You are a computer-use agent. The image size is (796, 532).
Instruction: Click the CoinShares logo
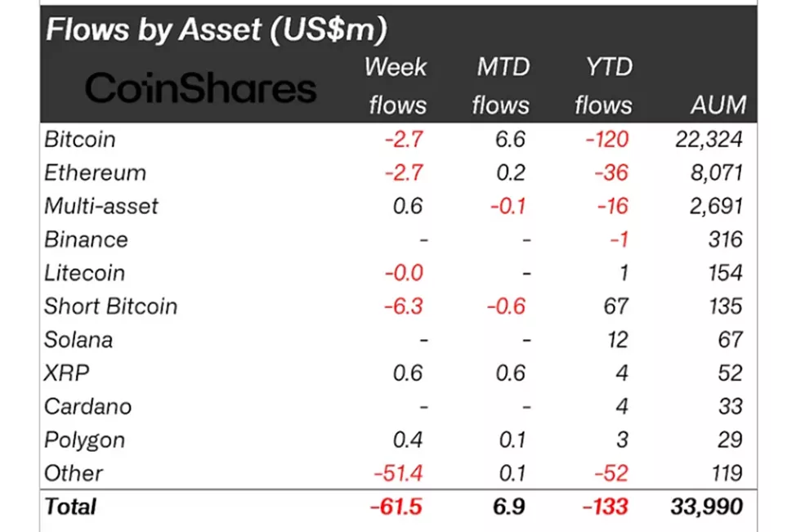click(200, 87)
